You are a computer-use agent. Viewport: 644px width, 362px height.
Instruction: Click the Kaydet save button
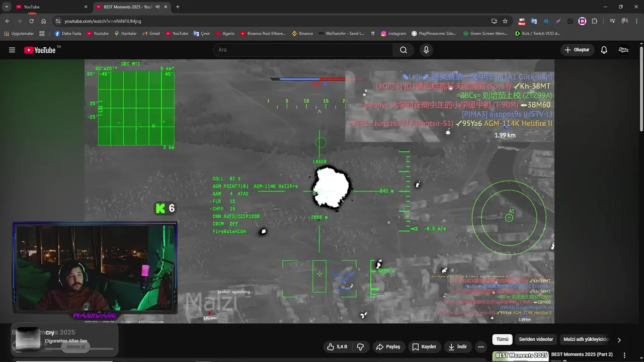[x=424, y=346]
